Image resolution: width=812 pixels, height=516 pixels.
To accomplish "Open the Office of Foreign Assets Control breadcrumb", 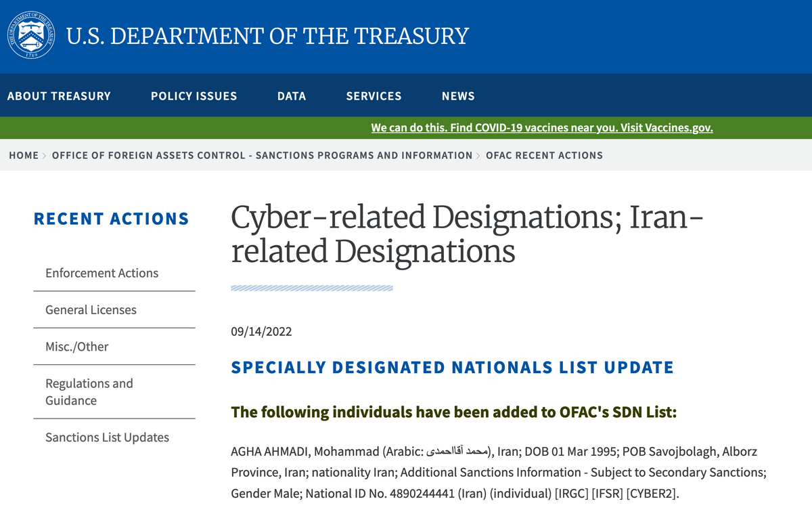I will pyautogui.click(x=262, y=156).
